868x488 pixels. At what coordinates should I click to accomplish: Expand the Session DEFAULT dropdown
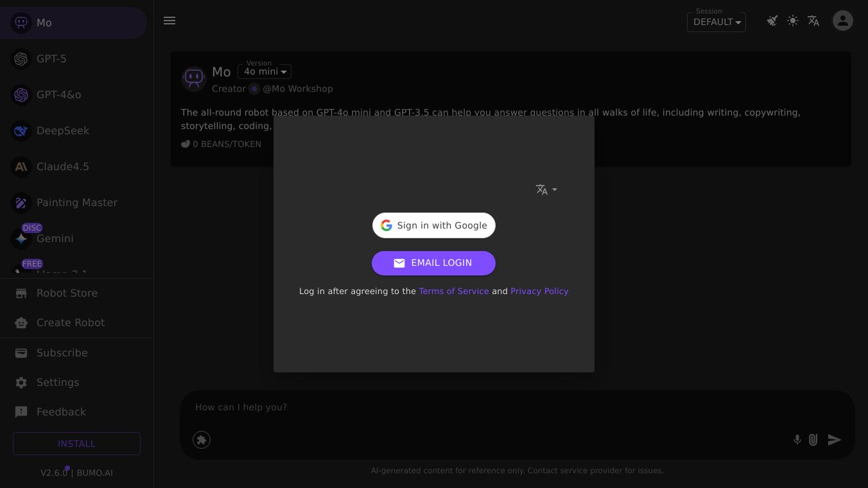[716, 22]
